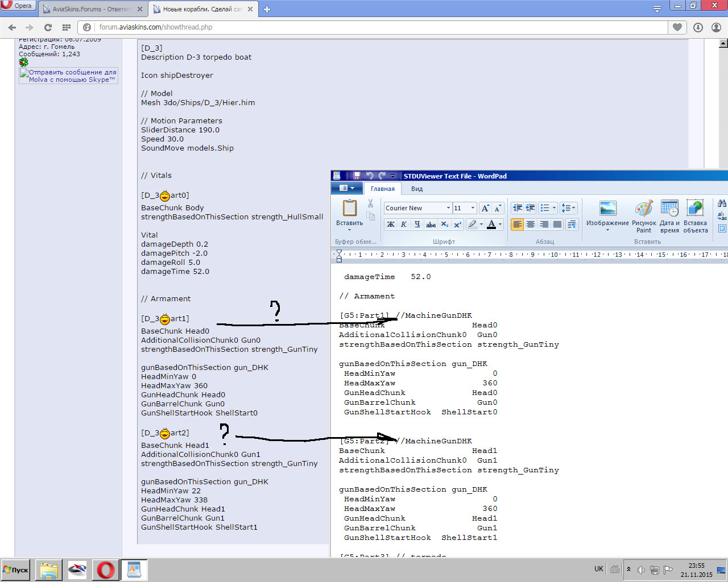The image size is (728, 582).
Task: Switch to Главная ribbon tab in WordPad
Action: point(383,189)
